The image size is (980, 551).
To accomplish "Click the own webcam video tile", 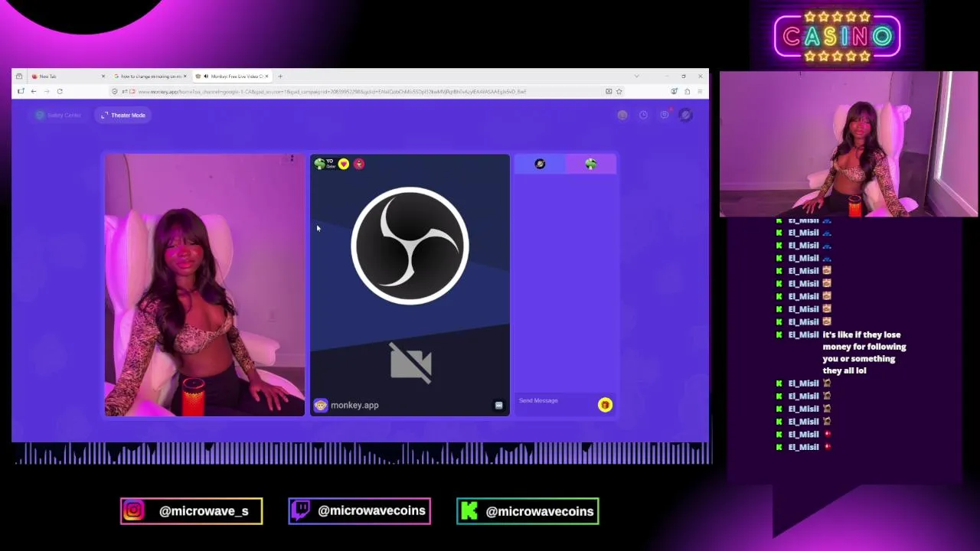I will pyautogui.click(x=204, y=285).
